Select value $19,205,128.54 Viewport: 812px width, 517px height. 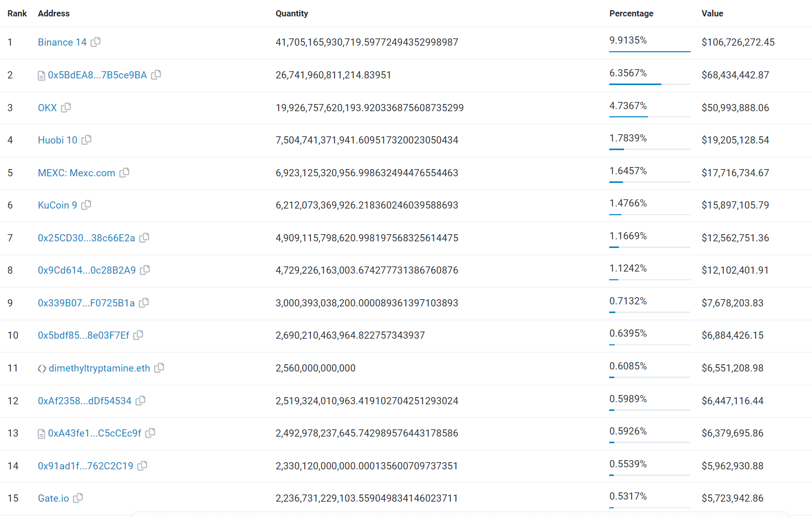[x=735, y=140]
